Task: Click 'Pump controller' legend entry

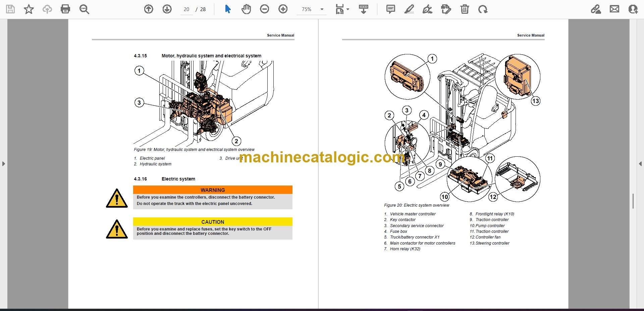Action: click(x=487, y=225)
